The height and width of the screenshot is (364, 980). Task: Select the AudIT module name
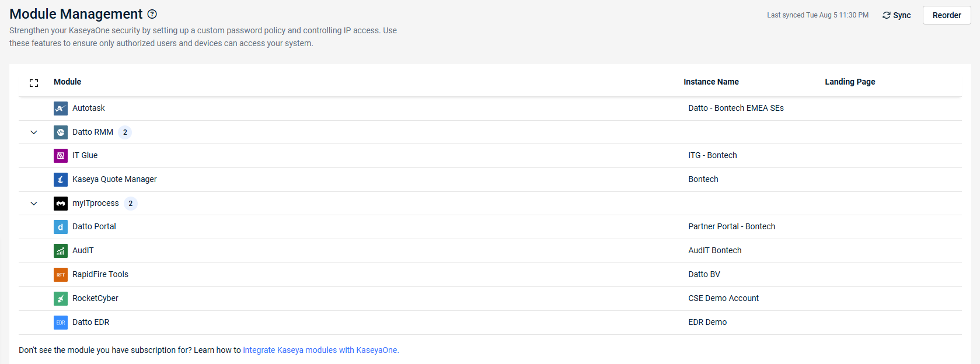coord(83,250)
